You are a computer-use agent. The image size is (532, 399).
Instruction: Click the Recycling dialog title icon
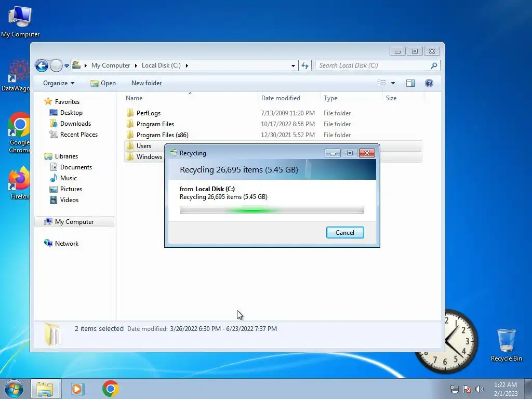point(174,153)
